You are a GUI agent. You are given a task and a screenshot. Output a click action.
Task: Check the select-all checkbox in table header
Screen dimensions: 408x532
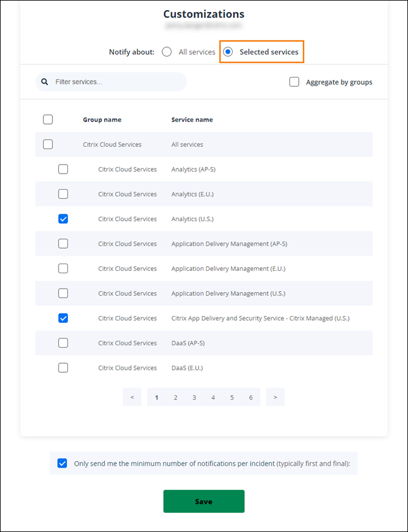click(x=48, y=119)
